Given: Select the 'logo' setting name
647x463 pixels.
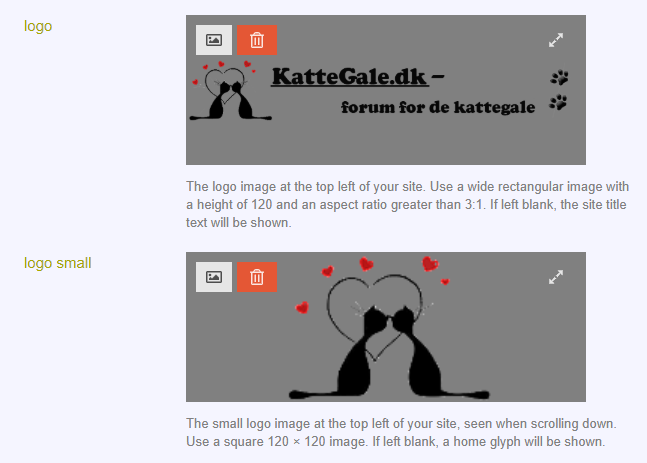Looking at the screenshot, I should 38,26.
